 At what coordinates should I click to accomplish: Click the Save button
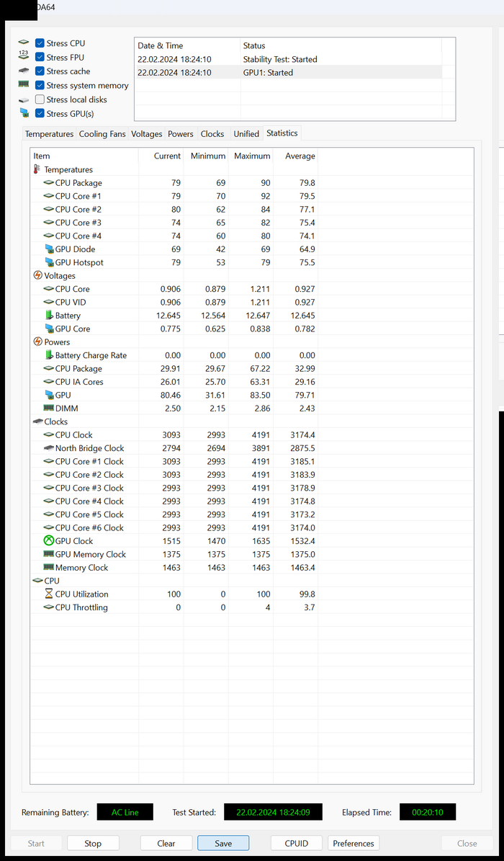coord(223,844)
